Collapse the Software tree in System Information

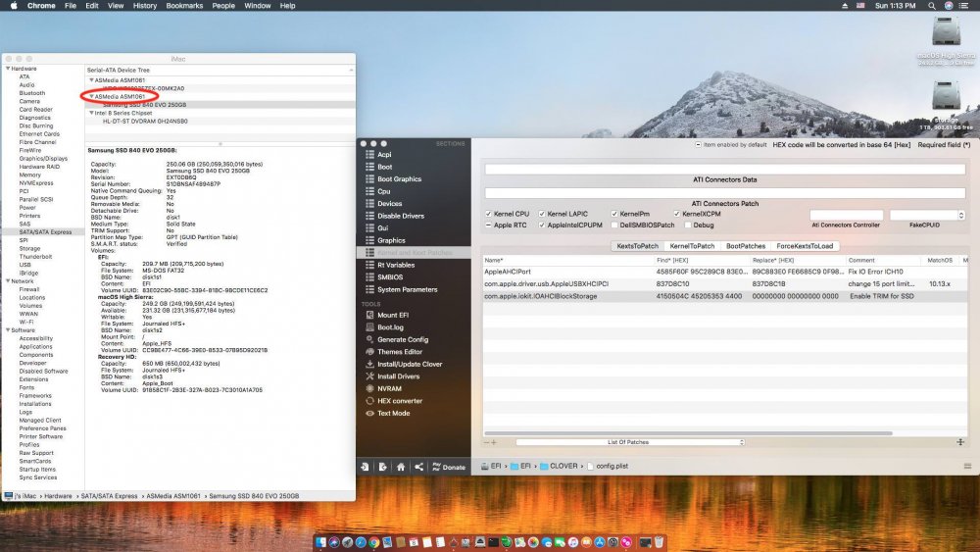pyautogui.click(x=8, y=330)
